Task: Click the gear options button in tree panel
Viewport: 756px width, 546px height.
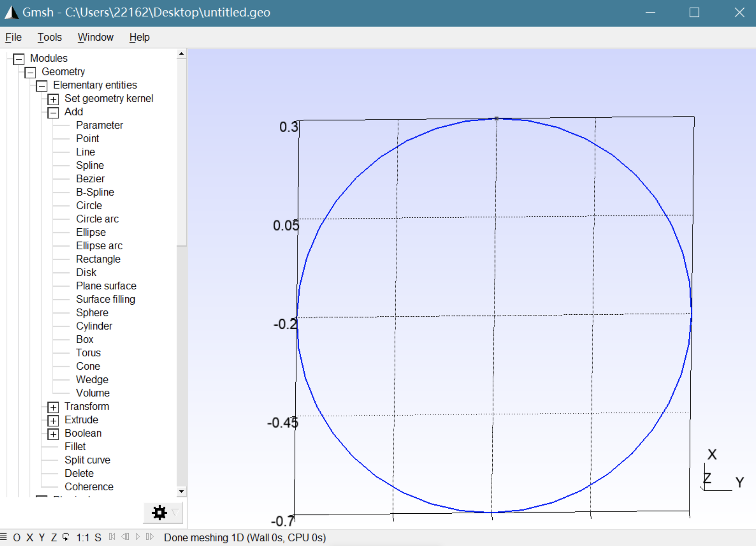Action: pos(159,513)
